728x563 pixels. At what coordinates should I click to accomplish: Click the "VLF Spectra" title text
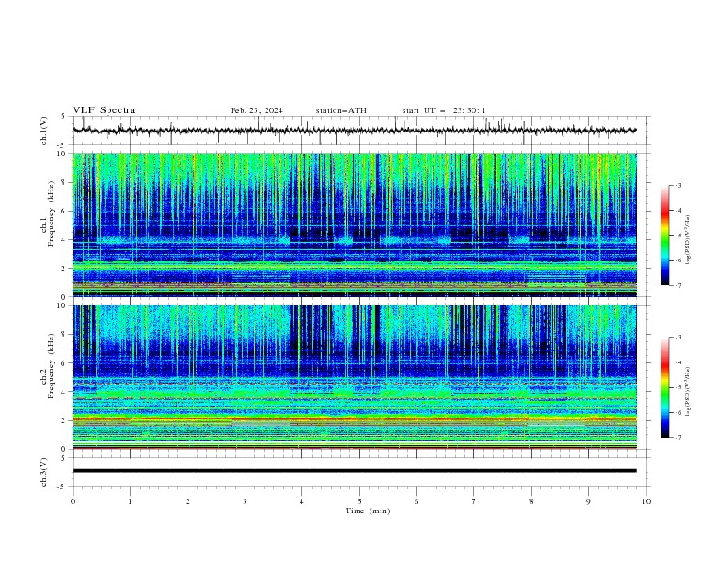tap(104, 110)
